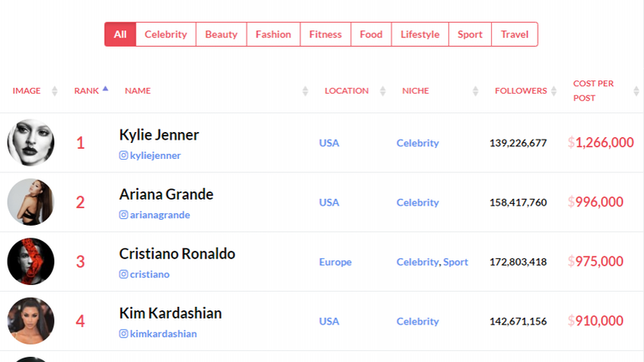
Task: Click Kim Kardashian's profile photo
Action: pyautogui.click(x=31, y=321)
